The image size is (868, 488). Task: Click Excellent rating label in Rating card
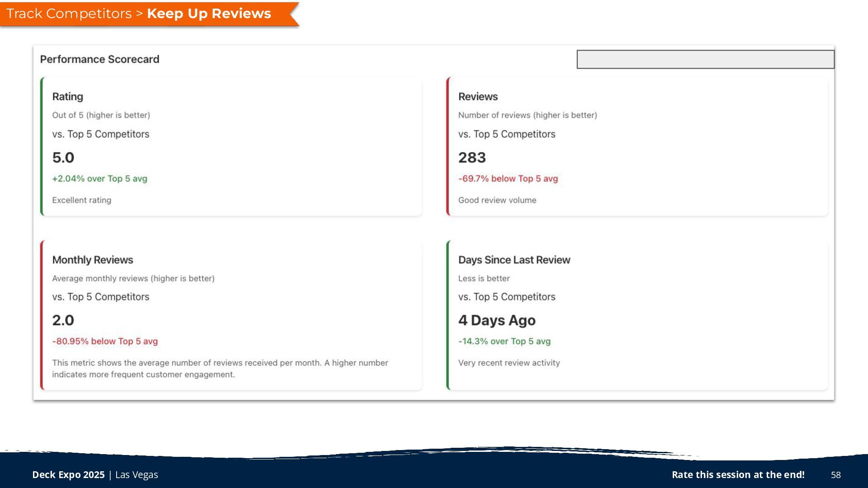click(x=81, y=200)
